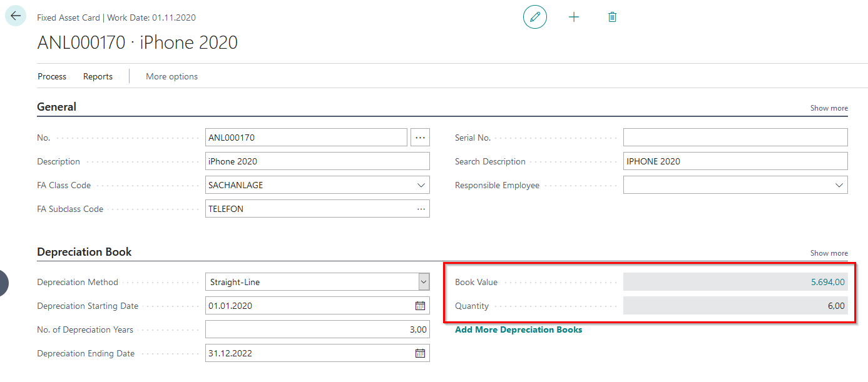868x382 pixels.
Task: Click the back arrow button
Action: (16, 16)
